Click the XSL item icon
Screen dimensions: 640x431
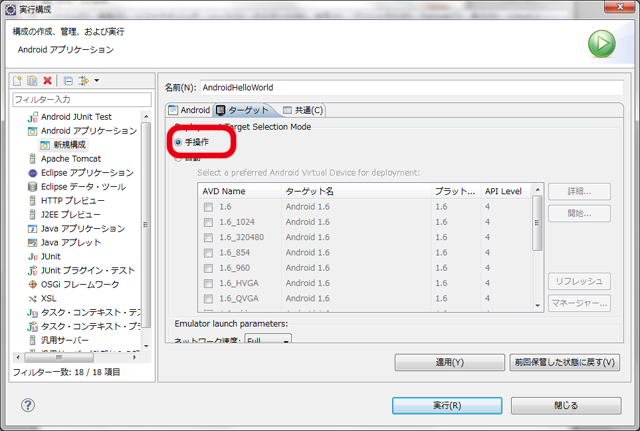coord(32,299)
